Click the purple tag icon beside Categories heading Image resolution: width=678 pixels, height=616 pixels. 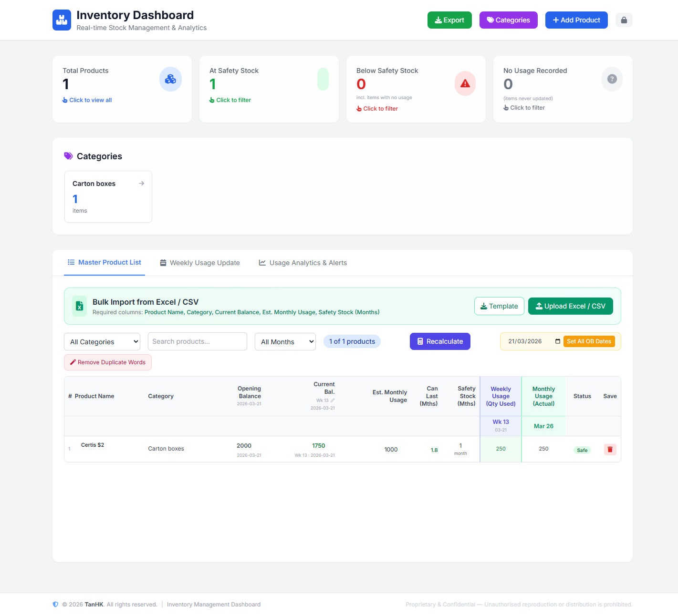pos(68,156)
